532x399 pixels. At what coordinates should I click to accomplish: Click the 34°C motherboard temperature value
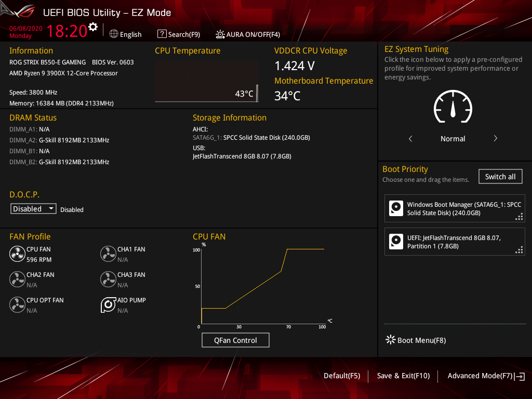pos(287,96)
